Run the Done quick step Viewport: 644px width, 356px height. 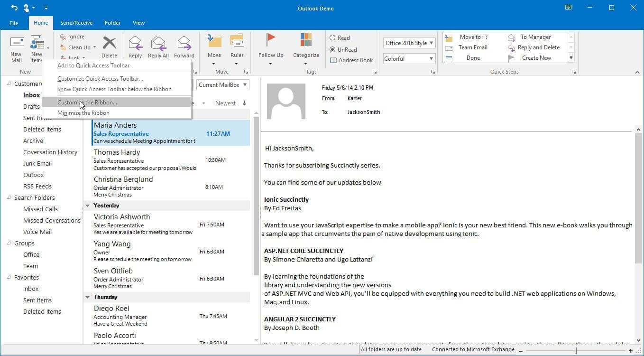[x=474, y=58]
